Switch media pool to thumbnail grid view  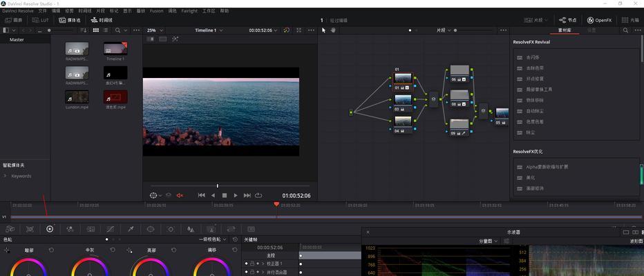(95, 30)
